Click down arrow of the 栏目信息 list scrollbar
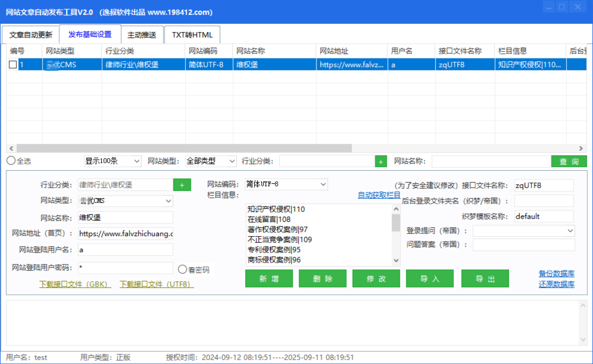The width and height of the screenshot is (593, 364). (396, 261)
